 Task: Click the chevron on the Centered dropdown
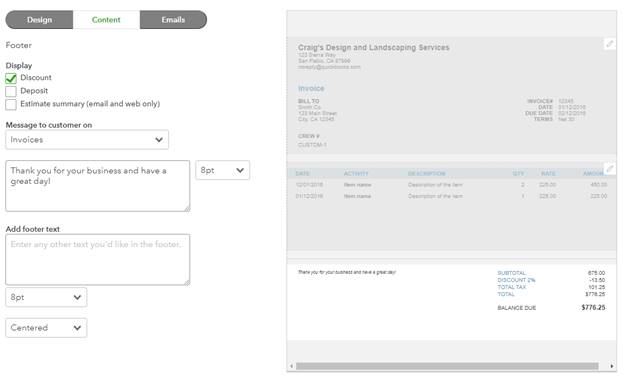(x=77, y=328)
